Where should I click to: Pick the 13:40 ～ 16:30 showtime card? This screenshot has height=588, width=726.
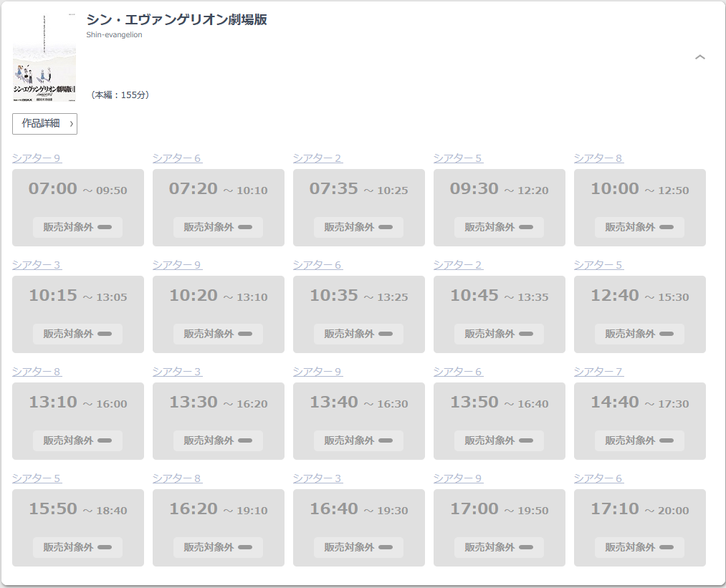tap(359, 421)
